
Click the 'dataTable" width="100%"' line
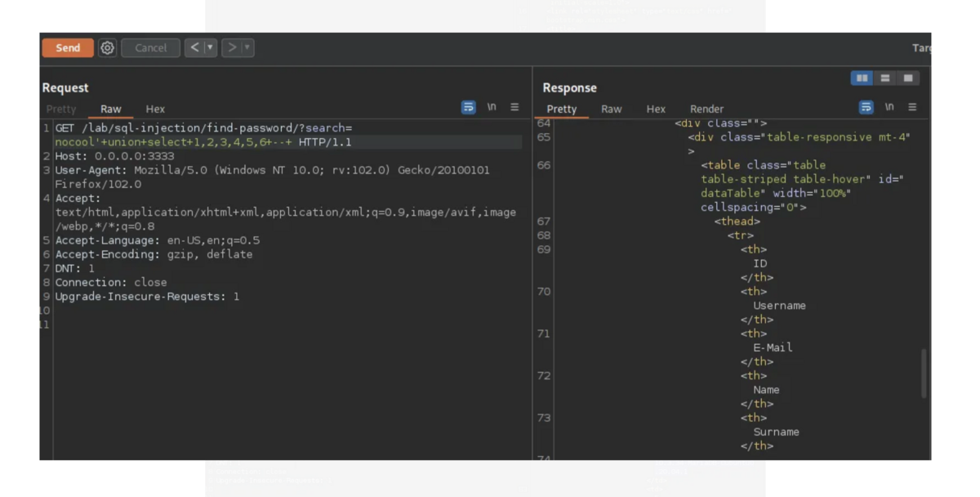[776, 193]
